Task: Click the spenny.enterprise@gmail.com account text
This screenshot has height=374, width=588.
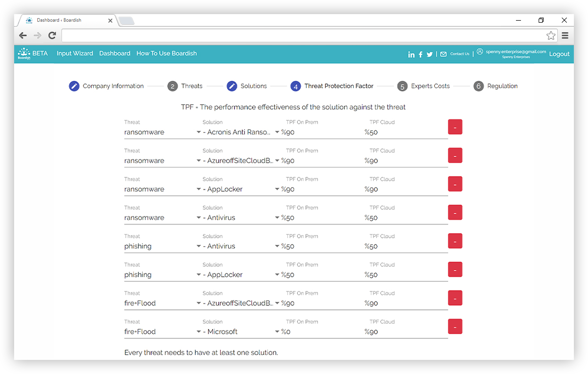Action: [x=515, y=52]
